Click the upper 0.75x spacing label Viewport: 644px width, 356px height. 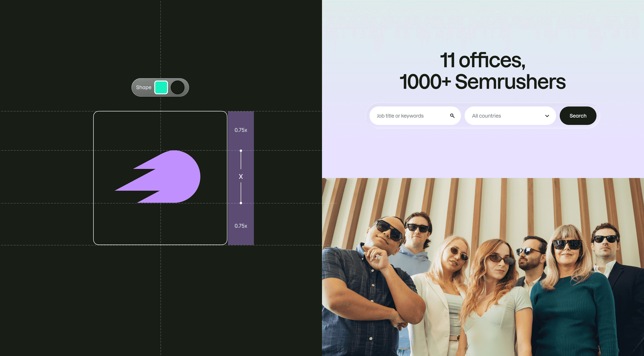coord(241,130)
